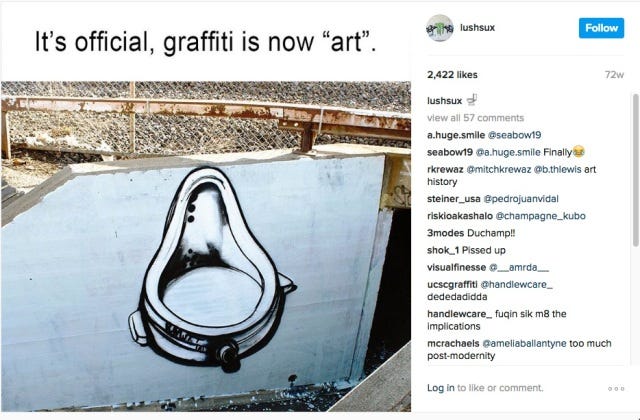Click the laughing emoji after Finally

pos(578,152)
